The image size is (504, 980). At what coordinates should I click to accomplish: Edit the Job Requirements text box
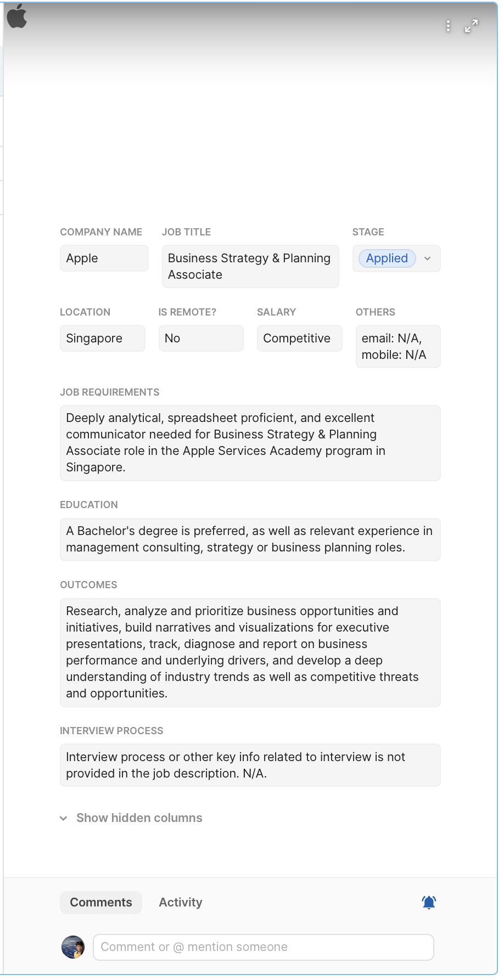click(250, 443)
